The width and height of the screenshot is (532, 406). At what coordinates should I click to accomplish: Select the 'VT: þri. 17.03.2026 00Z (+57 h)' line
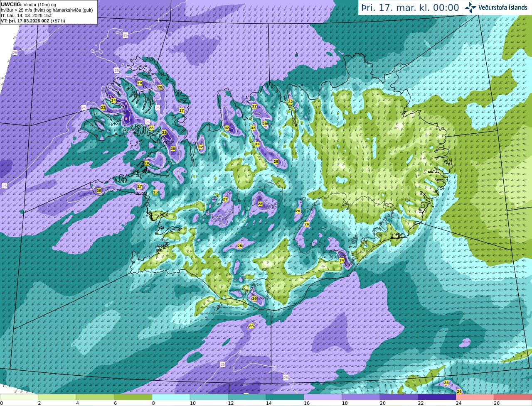pos(33,21)
